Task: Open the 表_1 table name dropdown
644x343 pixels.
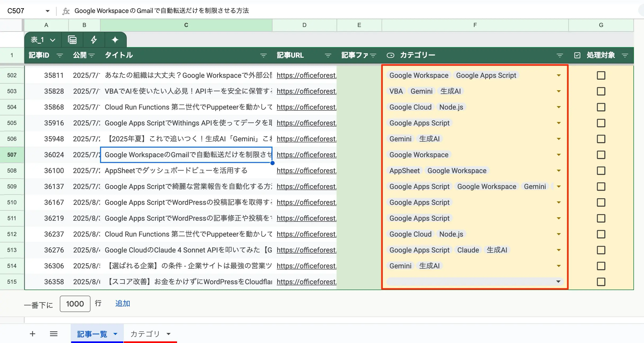Action: point(53,40)
